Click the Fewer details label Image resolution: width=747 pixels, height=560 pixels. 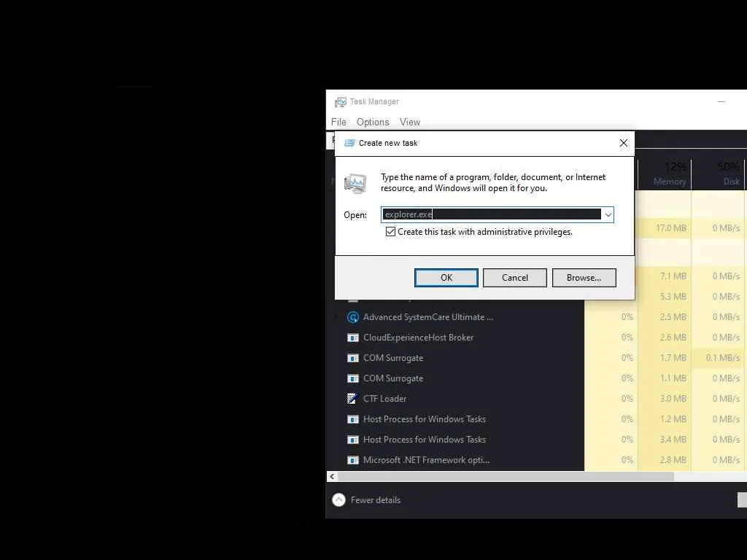(376, 500)
